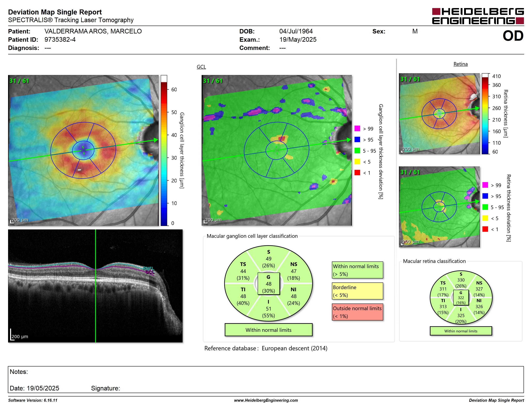Click the blue > 95 swatch in GCL deviation legend

(x=357, y=139)
